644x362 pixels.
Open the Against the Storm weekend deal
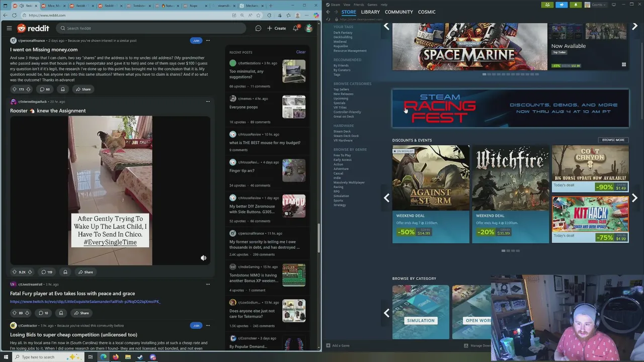[431, 194]
